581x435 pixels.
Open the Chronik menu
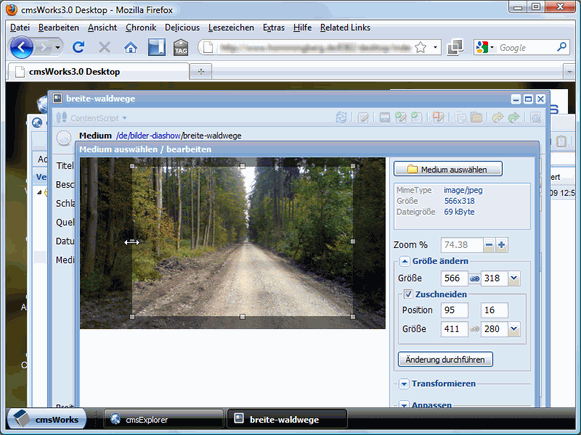pyautogui.click(x=141, y=27)
